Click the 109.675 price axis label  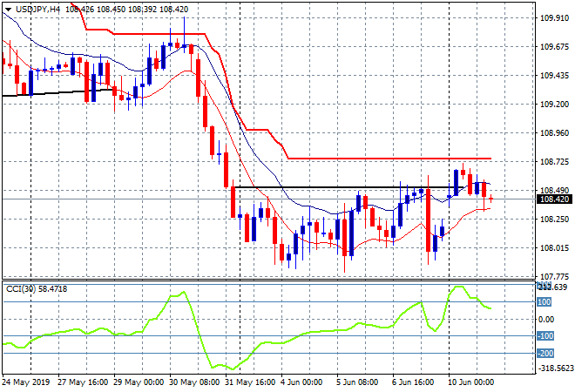[554, 46]
